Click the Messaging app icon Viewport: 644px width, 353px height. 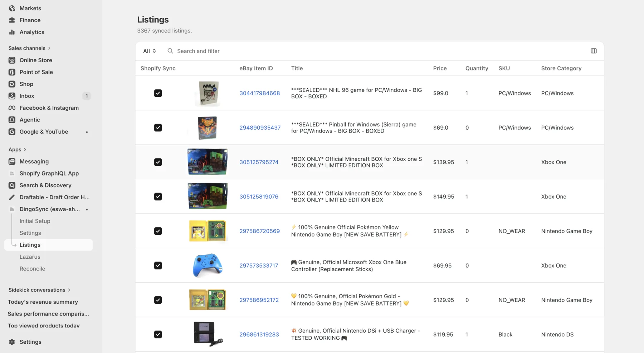point(12,161)
